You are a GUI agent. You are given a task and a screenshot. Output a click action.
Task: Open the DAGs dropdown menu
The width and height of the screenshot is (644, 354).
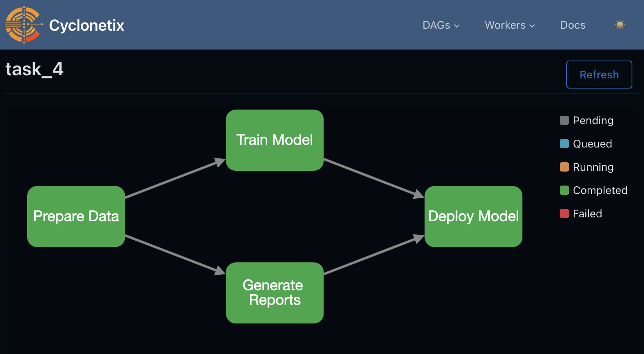click(441, 25)
